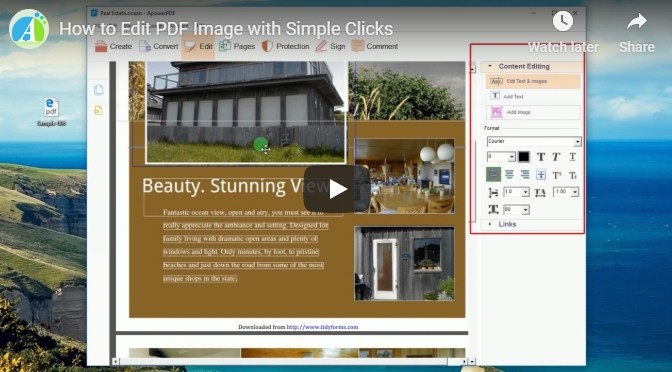Viewport: 672px width, 372px height.
Task: Play the video with the center play button
Action: tap(337, 189)
